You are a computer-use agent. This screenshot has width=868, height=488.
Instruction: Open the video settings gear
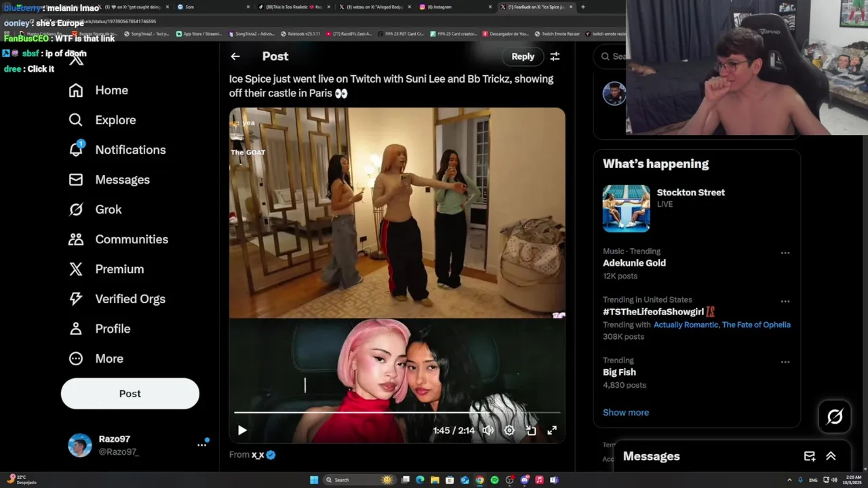click(x=509, y=430)
